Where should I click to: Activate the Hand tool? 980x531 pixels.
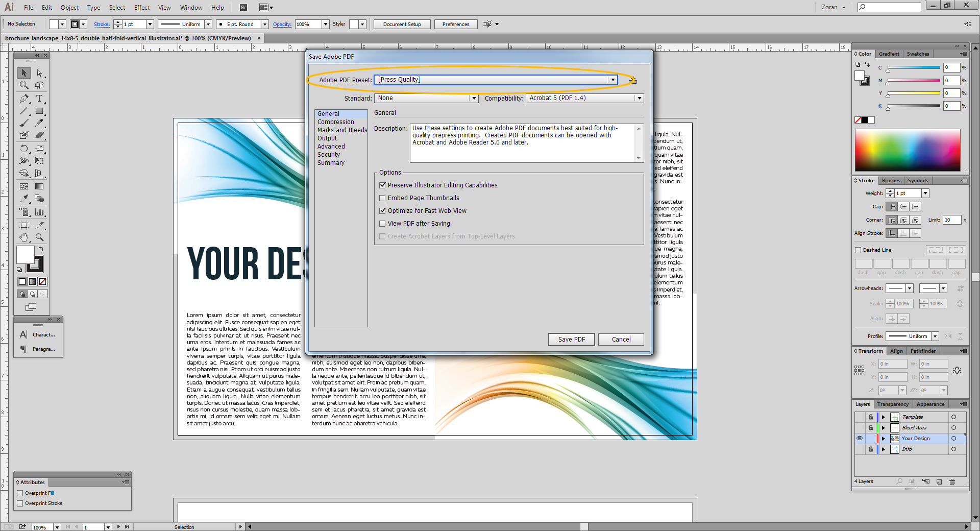(23, 237)
